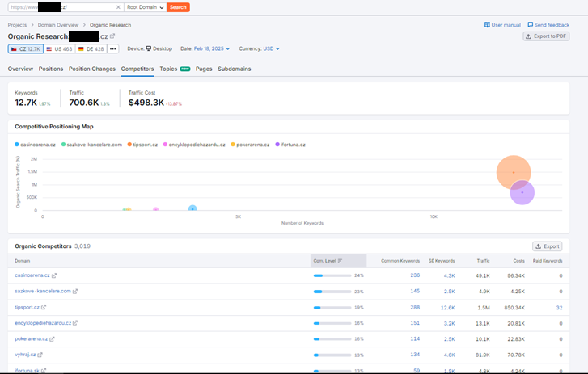Click the orange Search button
The width and height of the screenshot is (588, 374).
tap(178, 7)
